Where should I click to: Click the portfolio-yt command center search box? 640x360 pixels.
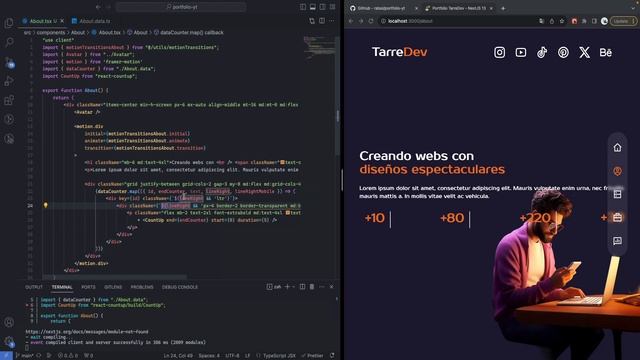[181, 7]
